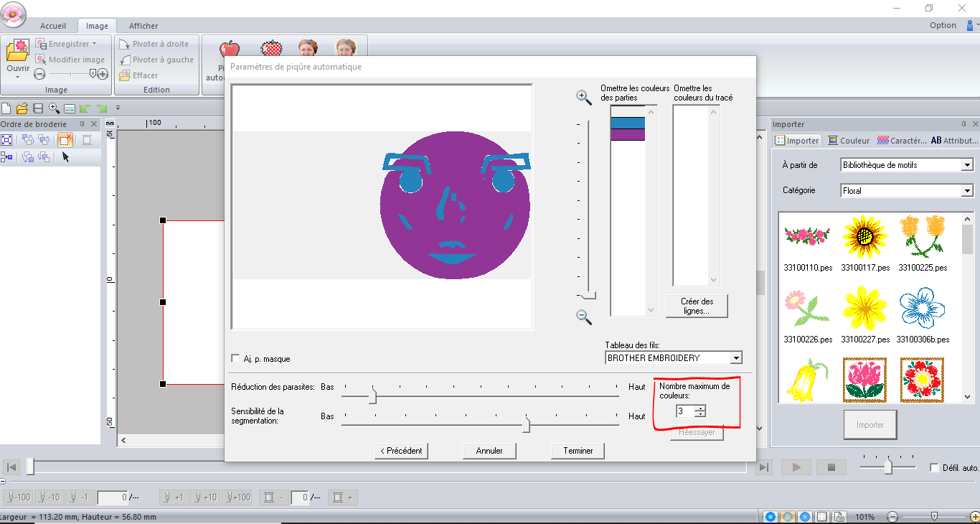Click the Terminer button
The image size is (980, 524).
578,451
